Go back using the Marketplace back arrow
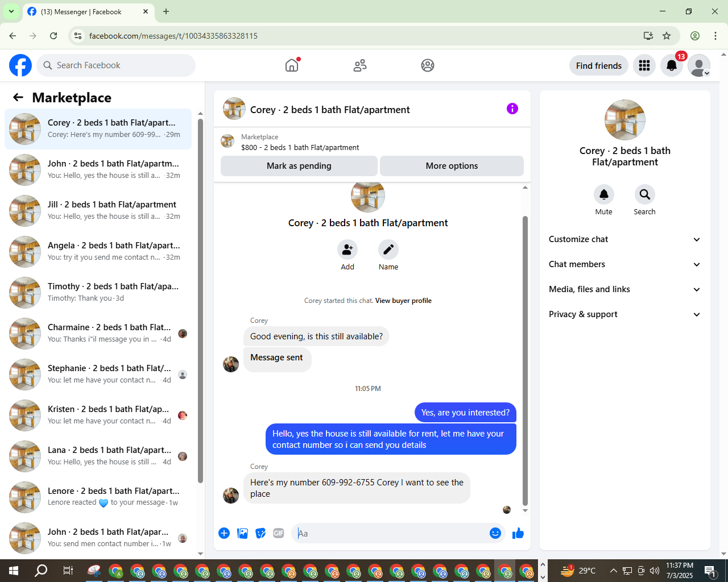728x582 pixels. click(x=18, y=97)
